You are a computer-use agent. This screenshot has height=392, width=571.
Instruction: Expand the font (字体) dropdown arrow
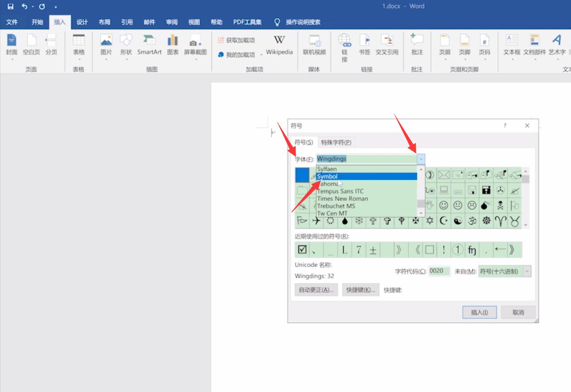[x=421, y=159]
